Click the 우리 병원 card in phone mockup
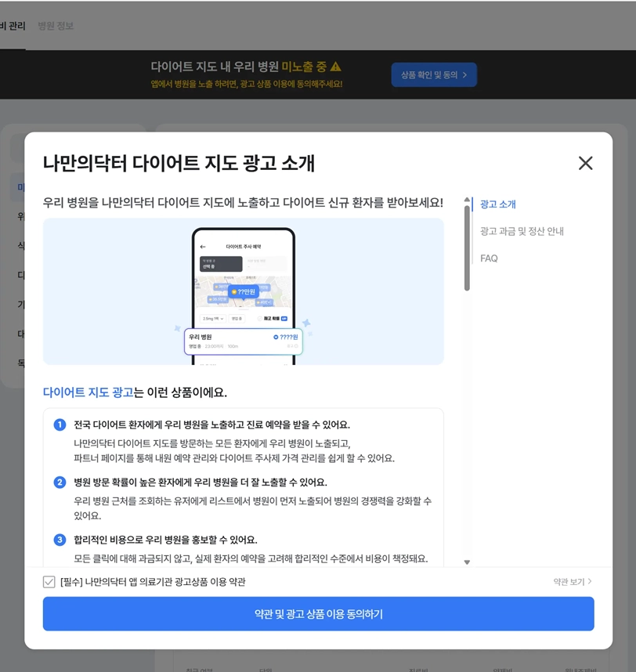The height and width of the screenshot is (672, 636). (244, 341)
